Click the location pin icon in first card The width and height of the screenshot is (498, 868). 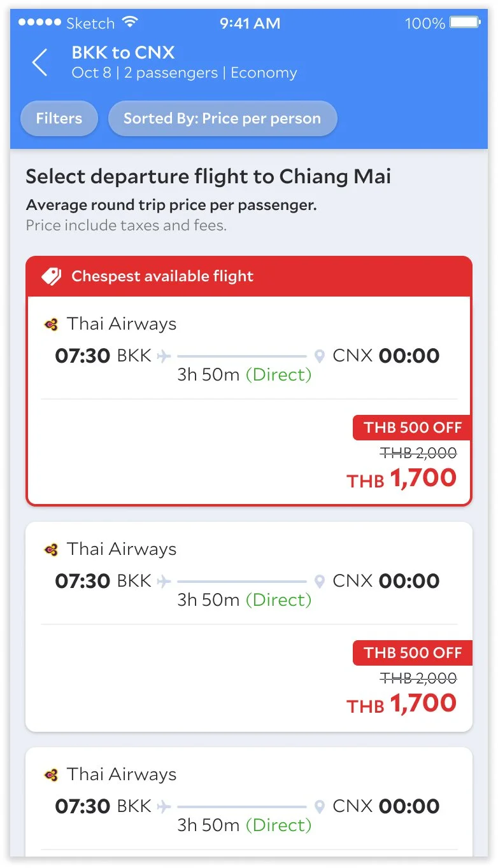(x=320, y=356)
